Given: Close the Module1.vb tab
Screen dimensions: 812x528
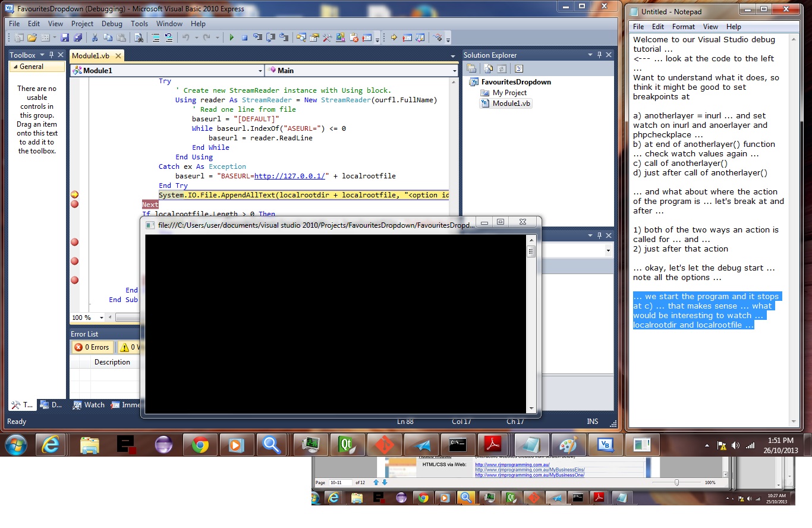Looking at the screenshot, I should click(x=118, y=56).
